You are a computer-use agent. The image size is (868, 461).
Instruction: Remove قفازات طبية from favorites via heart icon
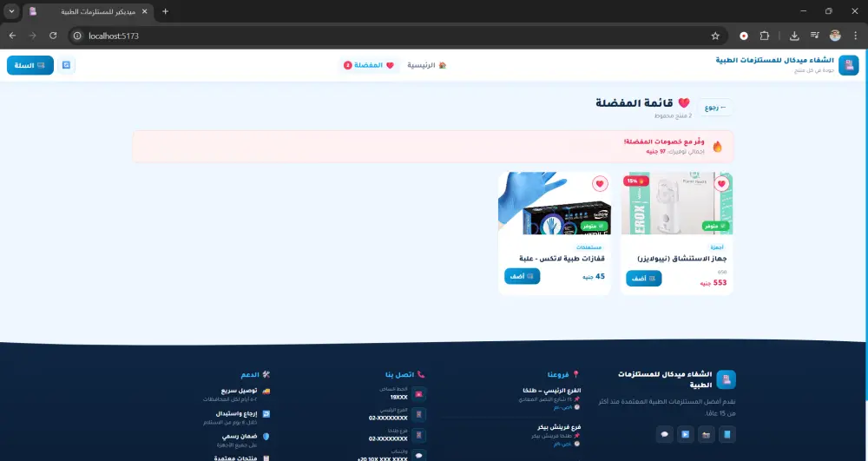(x=600, y=184)
